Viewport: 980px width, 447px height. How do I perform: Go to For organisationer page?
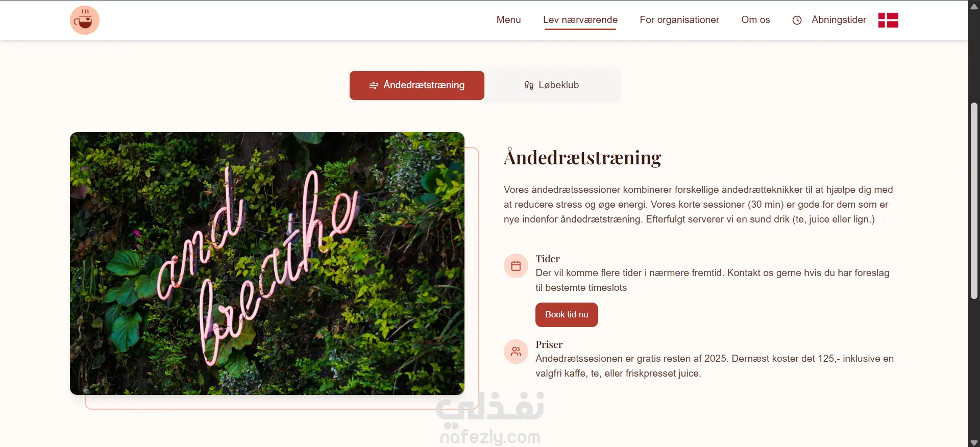679,20
